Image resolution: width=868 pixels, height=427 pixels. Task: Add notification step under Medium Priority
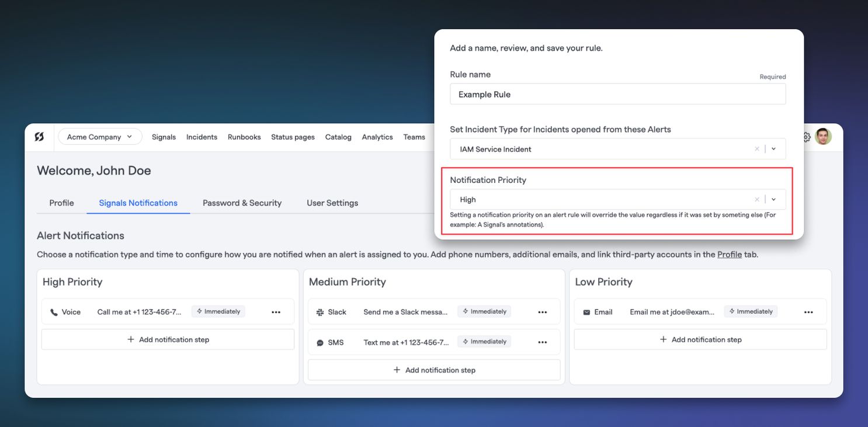click(434, 370)
